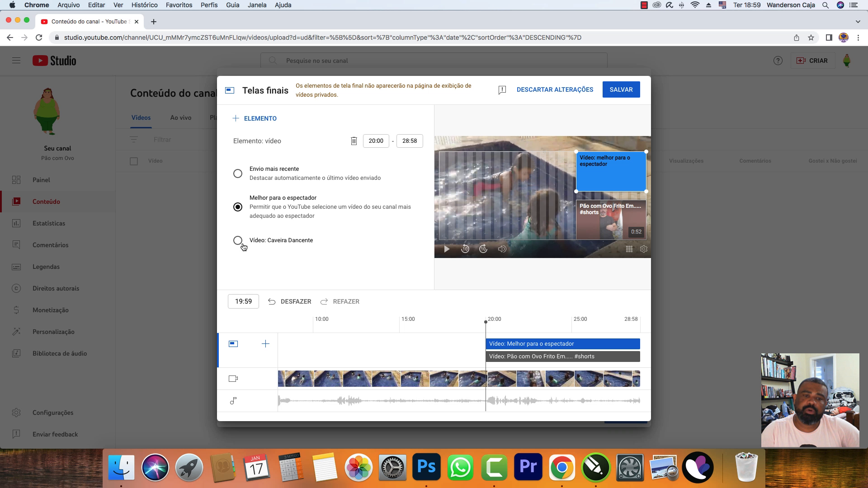Image resolution: width=868 pixels, height=488 pixels.
Task: Open the Favoritos menu in the menu bar
Action: point(179,5)
